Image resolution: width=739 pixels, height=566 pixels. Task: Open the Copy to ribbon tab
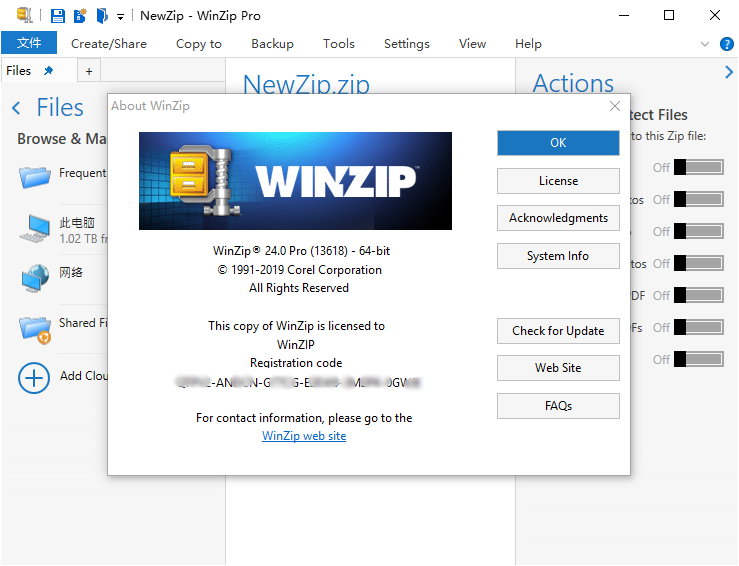pos(198,44)
